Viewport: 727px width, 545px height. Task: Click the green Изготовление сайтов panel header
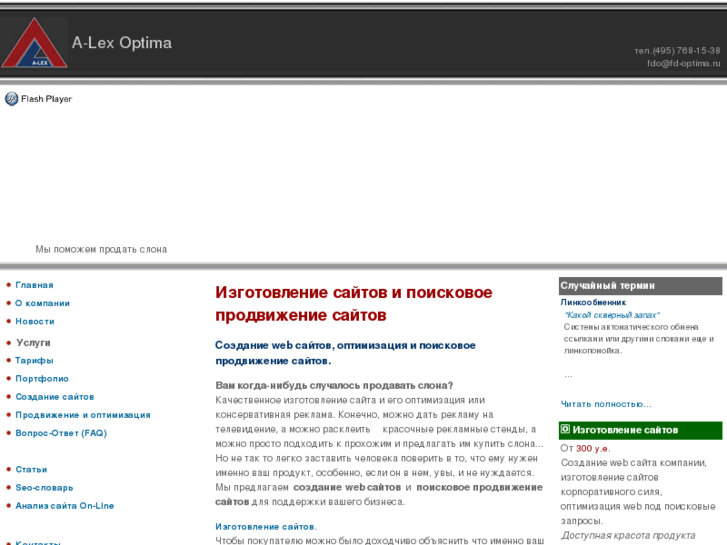(640, 430)
